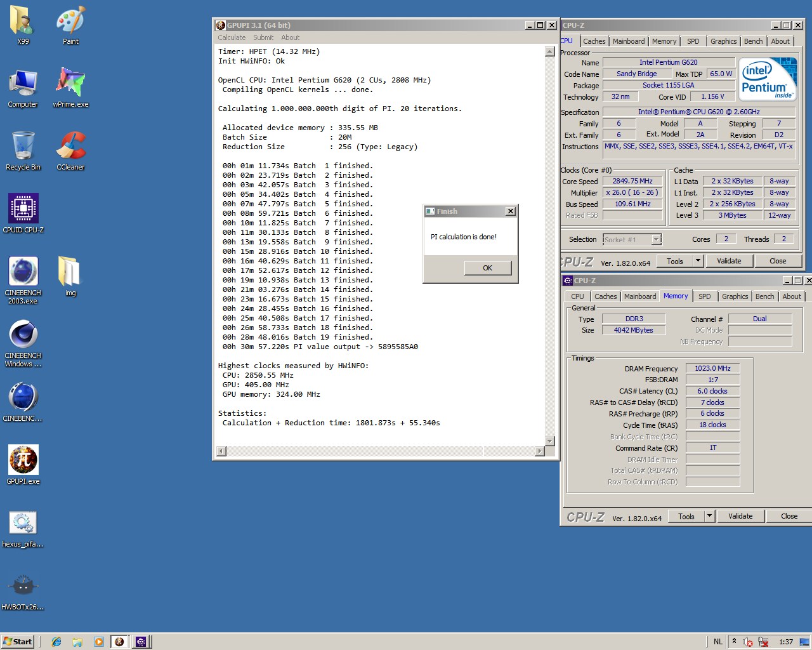Expand Tools arrow in the Memory-tab CPU-Z window
This screenshot has width=812, height=650.
point(709,516)
